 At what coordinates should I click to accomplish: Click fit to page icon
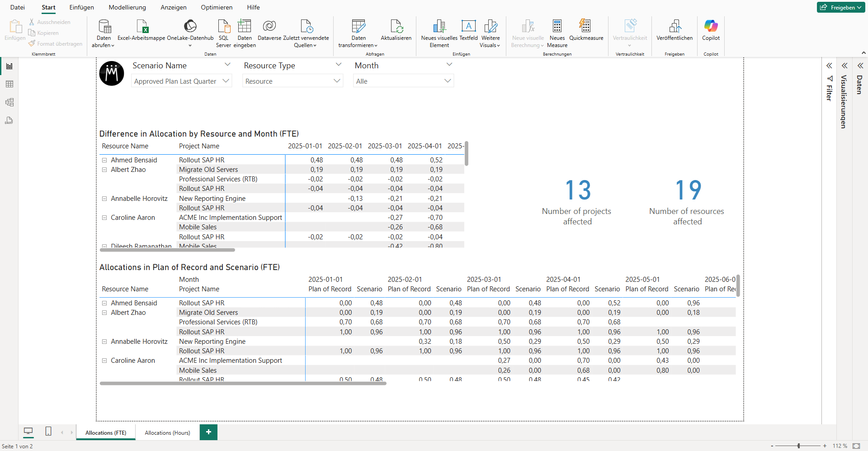coord(856,446)
